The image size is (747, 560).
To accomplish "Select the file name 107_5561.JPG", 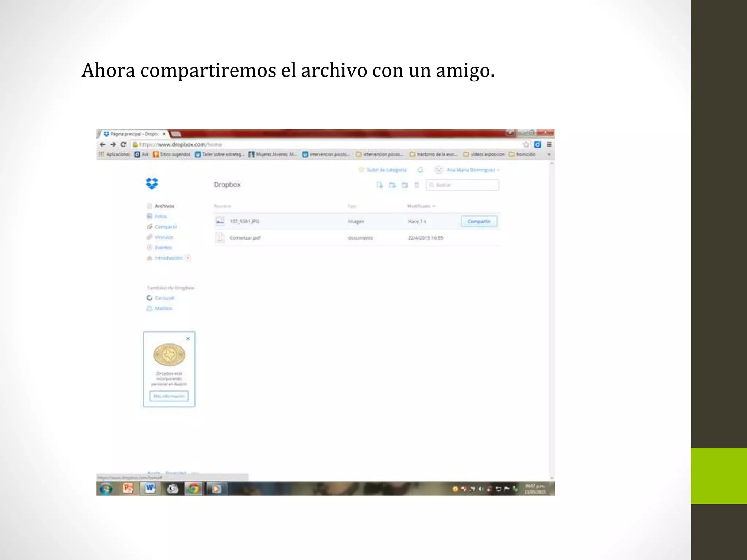I will [x=244, y=221].
